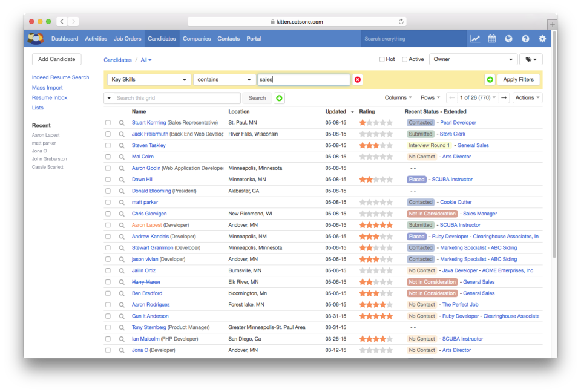The height and width of the screenshot is (392, 581).
Task: Select Gun it Anderson row checkbox
Action: tap(108, 316)
